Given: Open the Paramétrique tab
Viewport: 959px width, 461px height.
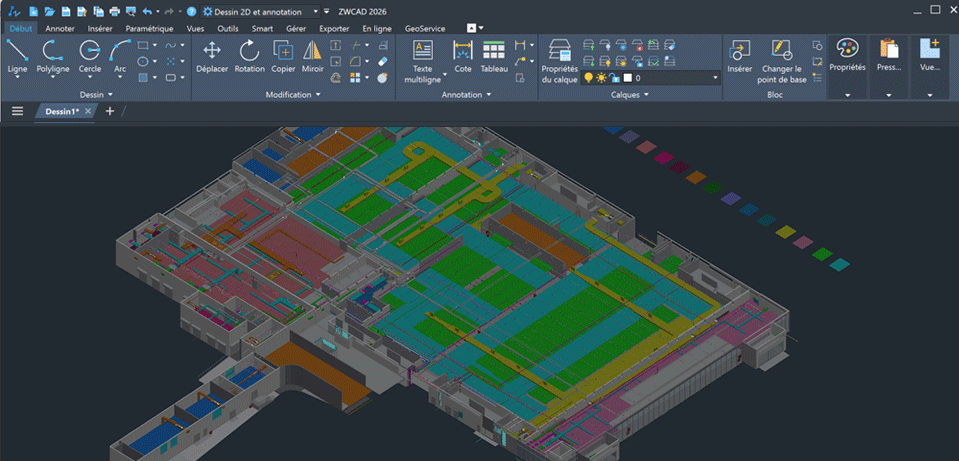Looking at the screenshot, I should (149, 28).
